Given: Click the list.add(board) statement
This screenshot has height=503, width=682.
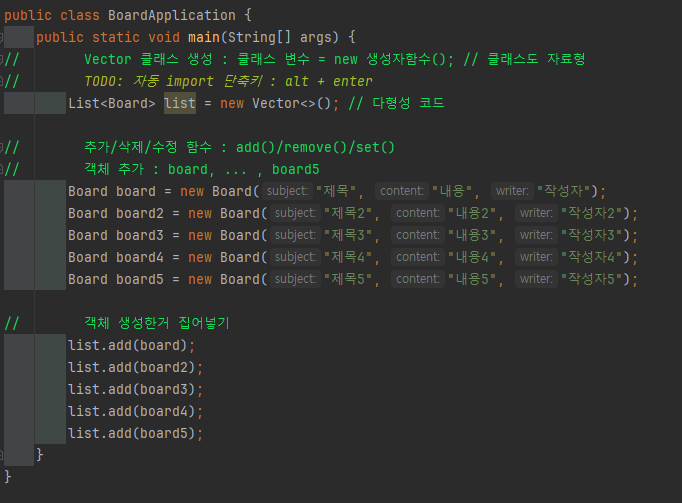Looking at the screenshot, I should tap(131, 345).
